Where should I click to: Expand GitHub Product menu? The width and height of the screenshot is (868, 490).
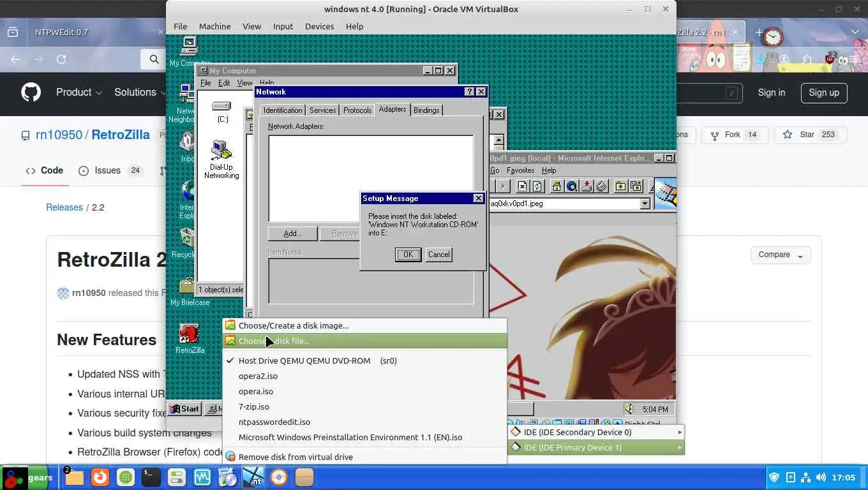pyautogui.click(x=79, y=93)
